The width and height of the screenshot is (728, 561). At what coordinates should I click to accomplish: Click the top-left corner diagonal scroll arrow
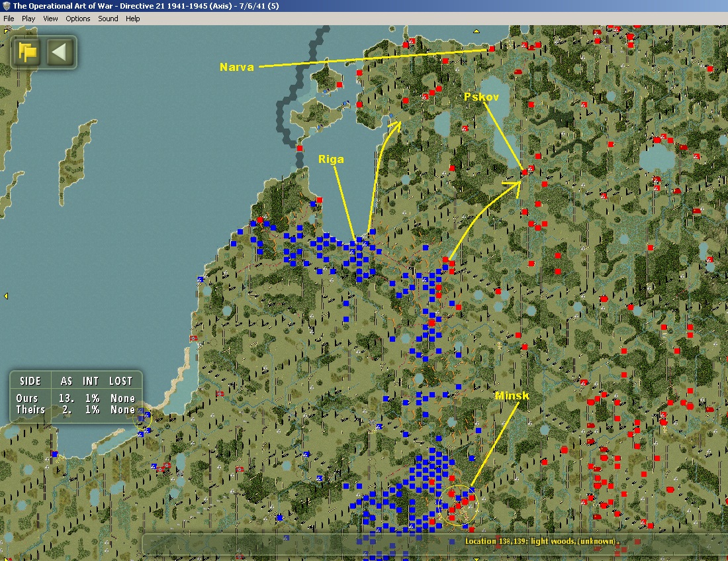pos(5,30)
